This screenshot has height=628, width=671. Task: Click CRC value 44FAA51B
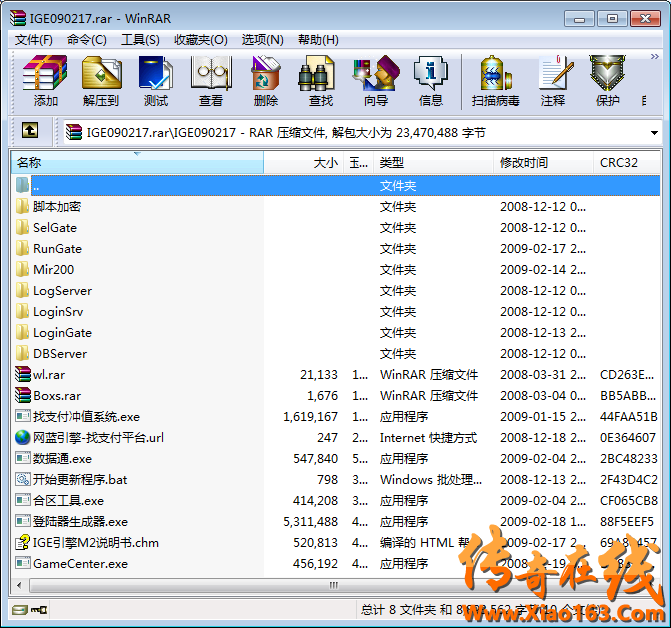point(629,417)
